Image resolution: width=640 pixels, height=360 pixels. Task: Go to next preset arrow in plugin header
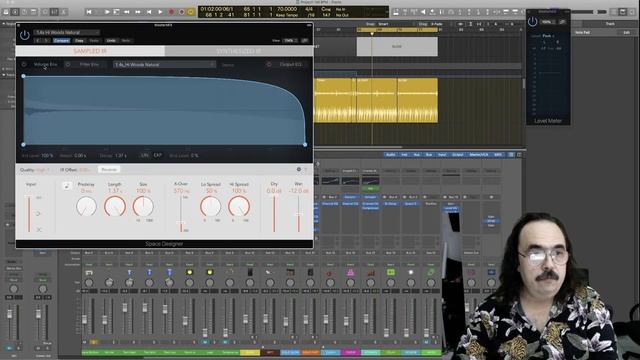46,40
